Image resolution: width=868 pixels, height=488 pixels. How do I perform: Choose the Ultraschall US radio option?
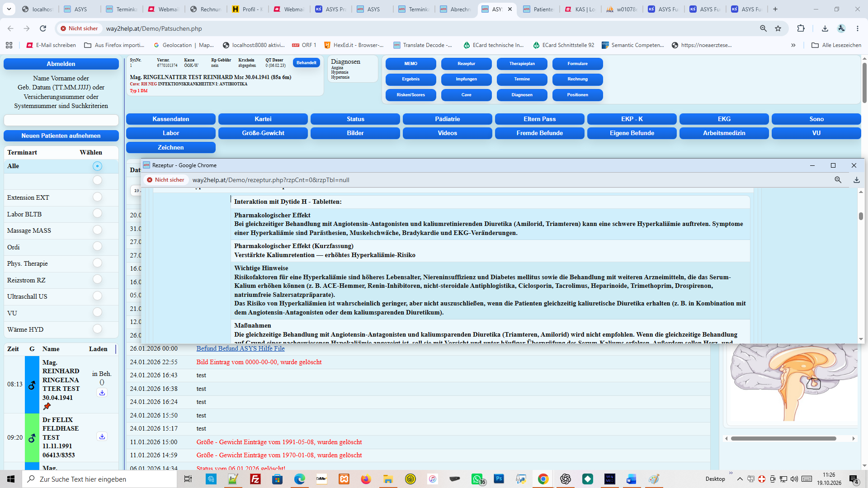[97, 296]
